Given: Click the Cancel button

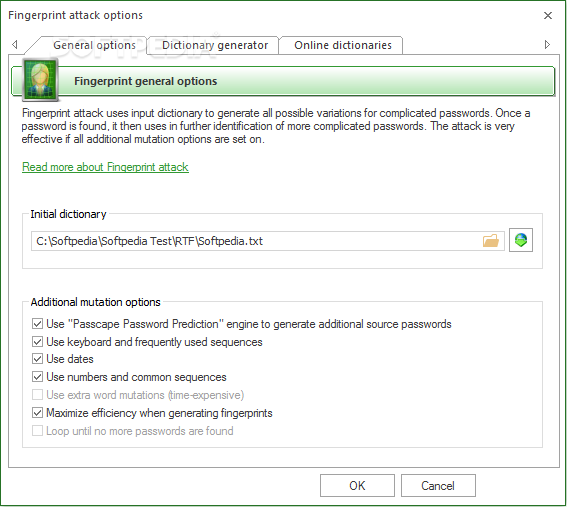Looking at the screenshot, I should 438,486.
